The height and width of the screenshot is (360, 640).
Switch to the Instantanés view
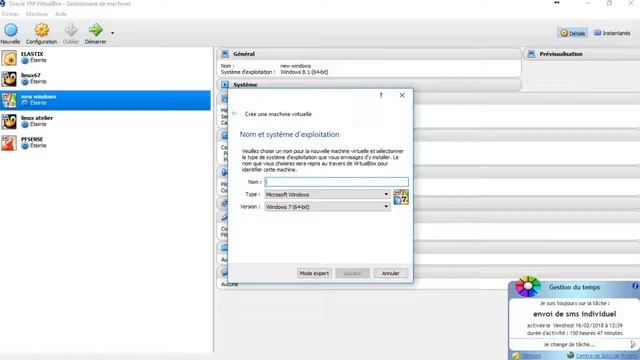coord(612,33)
